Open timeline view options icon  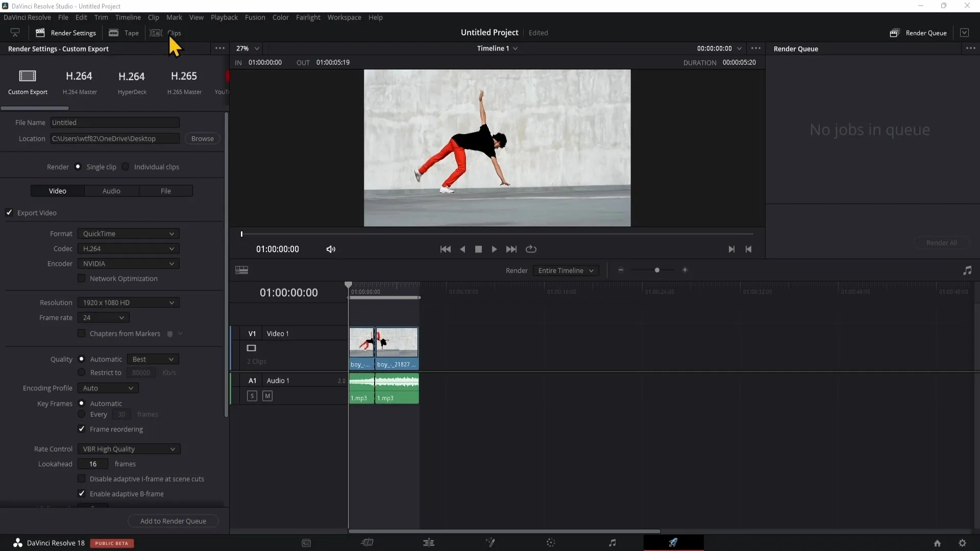pos(241,270)
